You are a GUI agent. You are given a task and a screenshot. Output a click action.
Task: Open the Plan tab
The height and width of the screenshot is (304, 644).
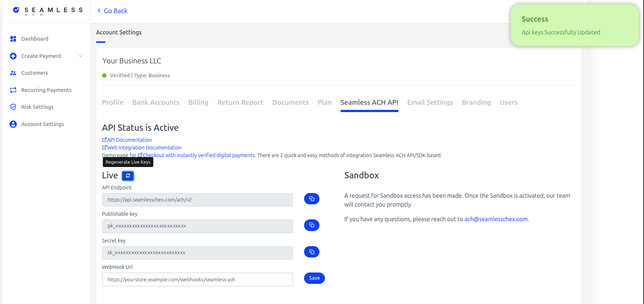click(325, 103)
